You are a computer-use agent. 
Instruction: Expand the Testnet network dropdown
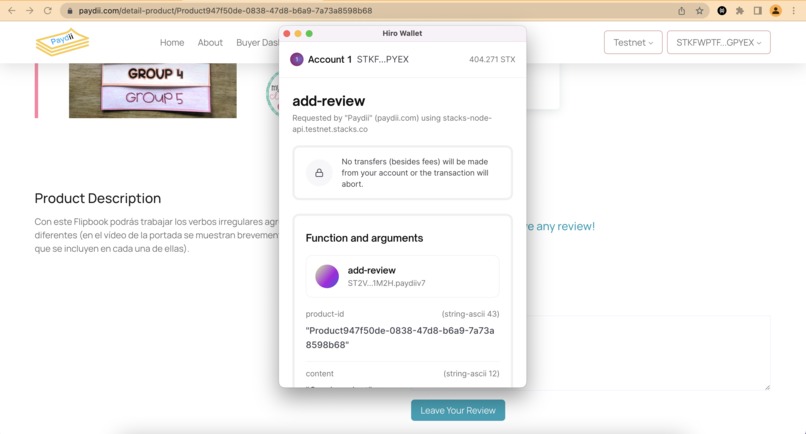pyautogui.click(x=633, y=42)
